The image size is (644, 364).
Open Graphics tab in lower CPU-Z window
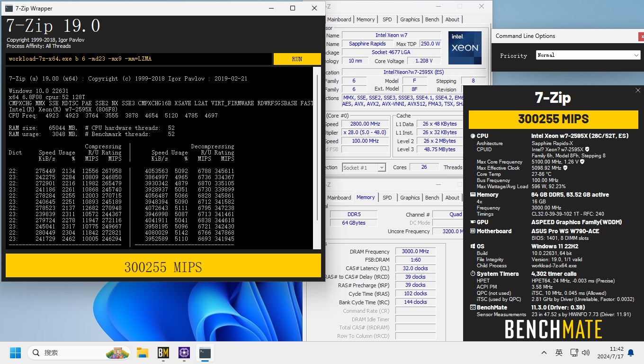[410, 198]
